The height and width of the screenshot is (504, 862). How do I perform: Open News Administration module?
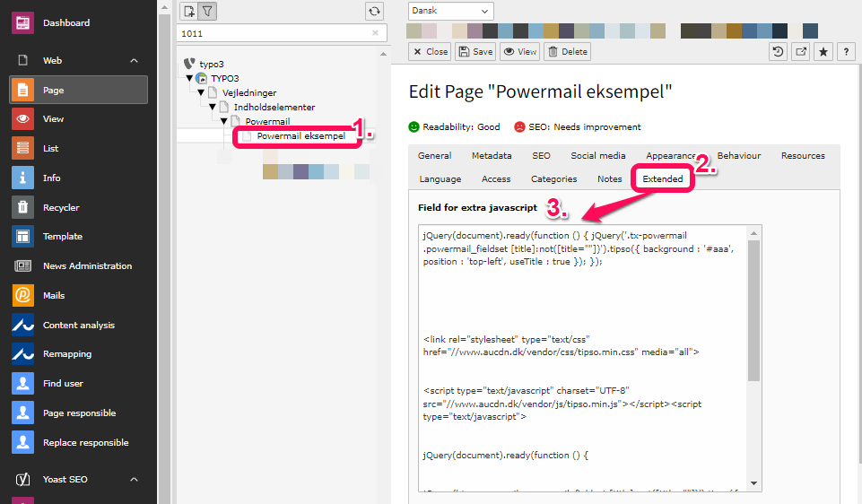pyautogui.click(x=86, y=266)
